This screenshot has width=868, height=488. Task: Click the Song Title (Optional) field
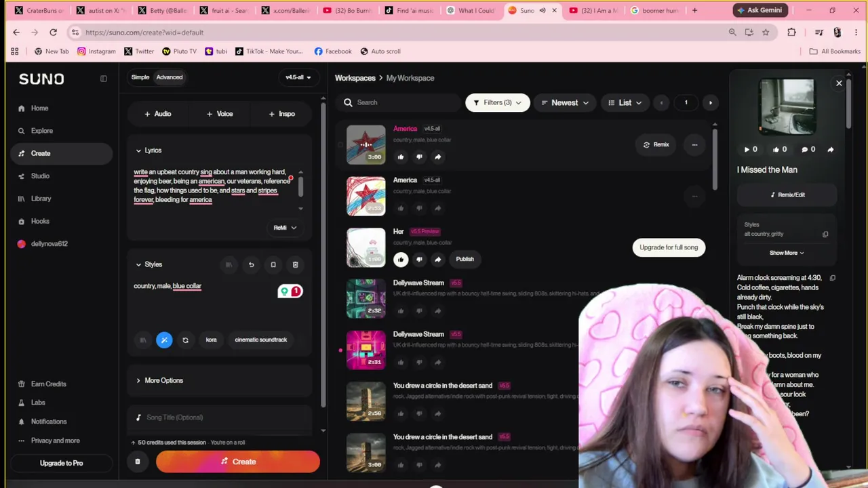[220, 418]
